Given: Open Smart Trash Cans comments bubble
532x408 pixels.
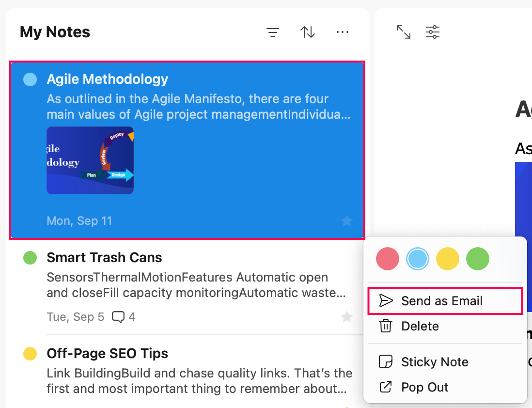Looking at the screenshot, I should tap(124, 317).
